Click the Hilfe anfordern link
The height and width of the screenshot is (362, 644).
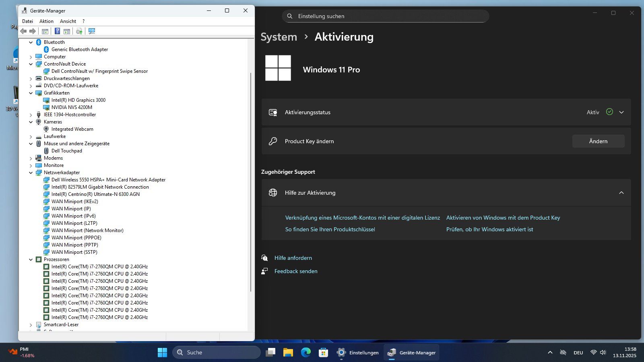pyautogui.click(x=293, y=258)
